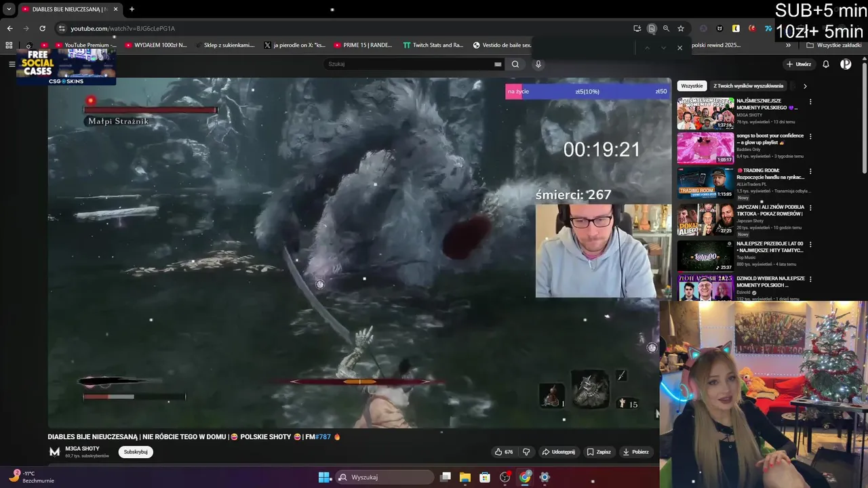The image size is (868, 488).
Task: Open options for NAJŚMIESZNIEJSZE MOMENTY video
Action: coord(810,102)
